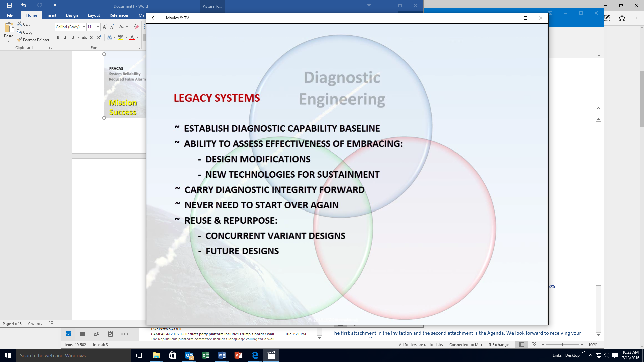The width and height of the screenshot is (644, 362).
Task: Go back in Movies & TV
Action: tap(154, 18)
